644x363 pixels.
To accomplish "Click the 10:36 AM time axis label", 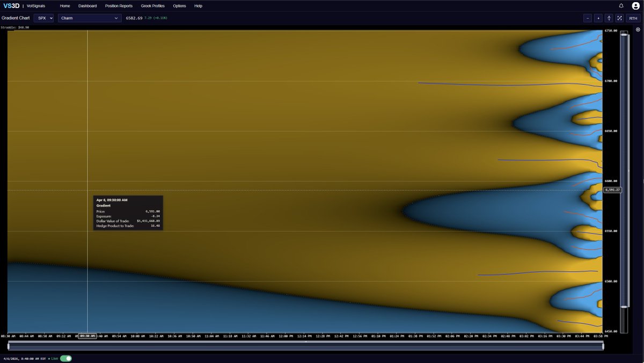I will pos(175,336).
